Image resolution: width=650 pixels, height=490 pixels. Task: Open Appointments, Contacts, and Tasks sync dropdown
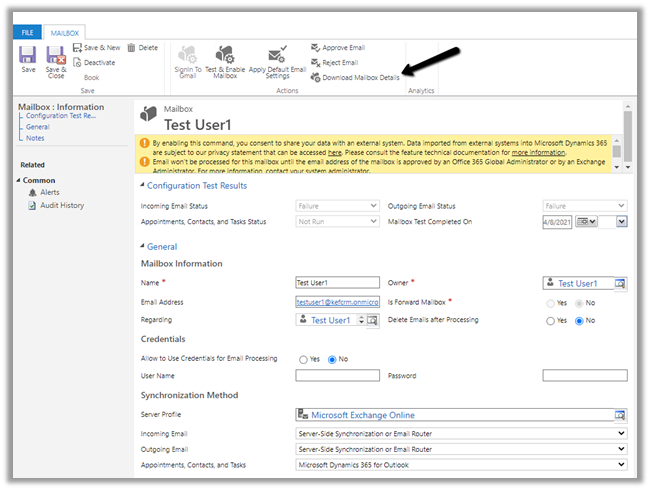[461, 465]
